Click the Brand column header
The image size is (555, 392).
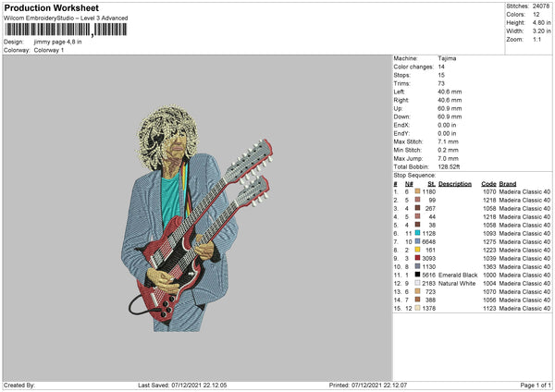[508, 184]
